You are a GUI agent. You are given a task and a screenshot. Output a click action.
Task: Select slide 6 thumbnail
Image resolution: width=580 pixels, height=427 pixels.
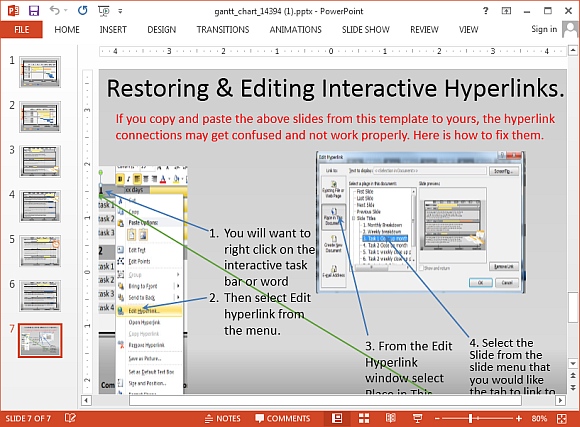[x=40, y=296]
